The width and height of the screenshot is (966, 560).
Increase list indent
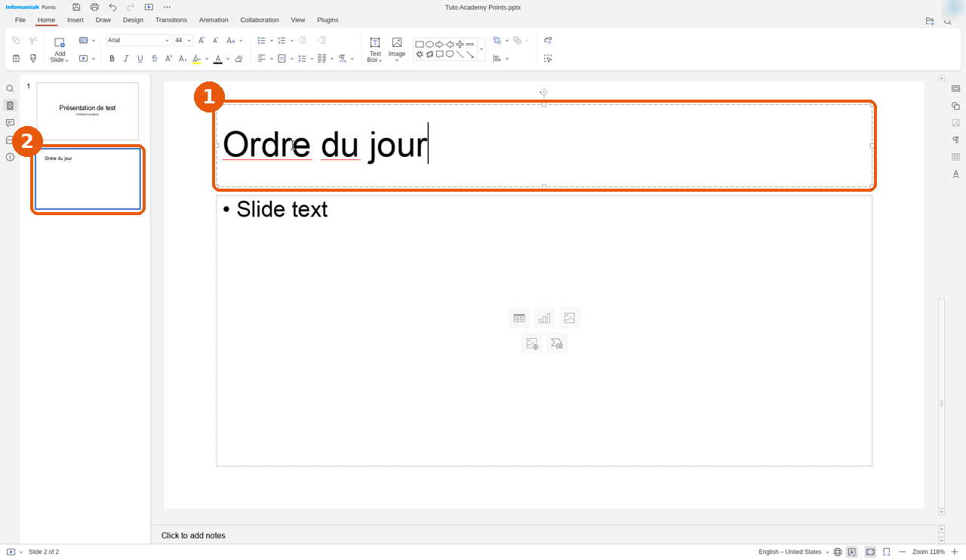[322, 40]
